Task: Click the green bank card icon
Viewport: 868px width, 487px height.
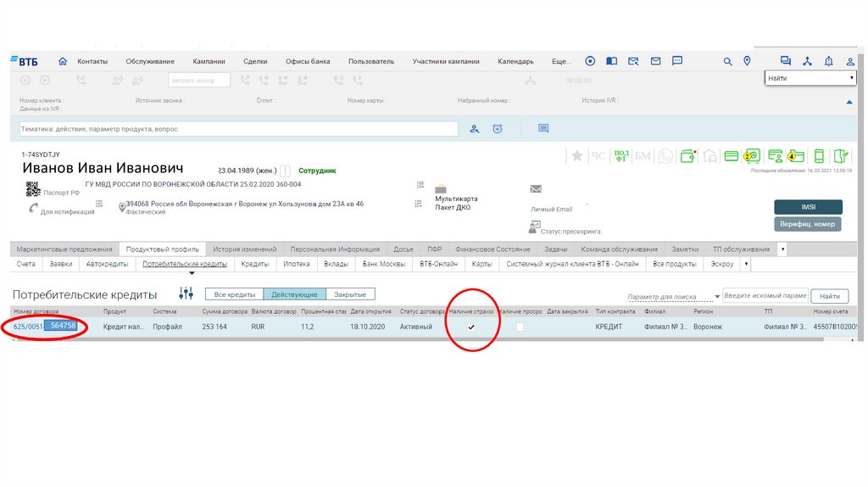Action: 732,156
